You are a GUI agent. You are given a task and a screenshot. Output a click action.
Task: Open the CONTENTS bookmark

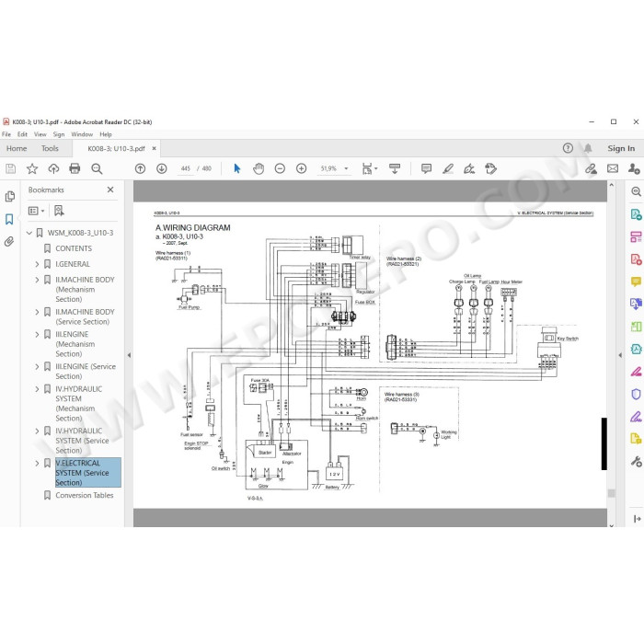pos(74,248)
